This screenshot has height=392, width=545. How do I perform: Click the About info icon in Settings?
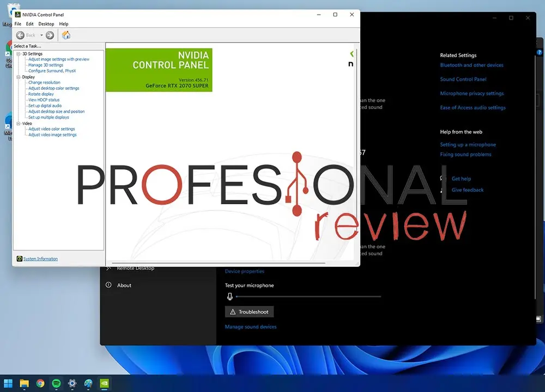(108, 285)
